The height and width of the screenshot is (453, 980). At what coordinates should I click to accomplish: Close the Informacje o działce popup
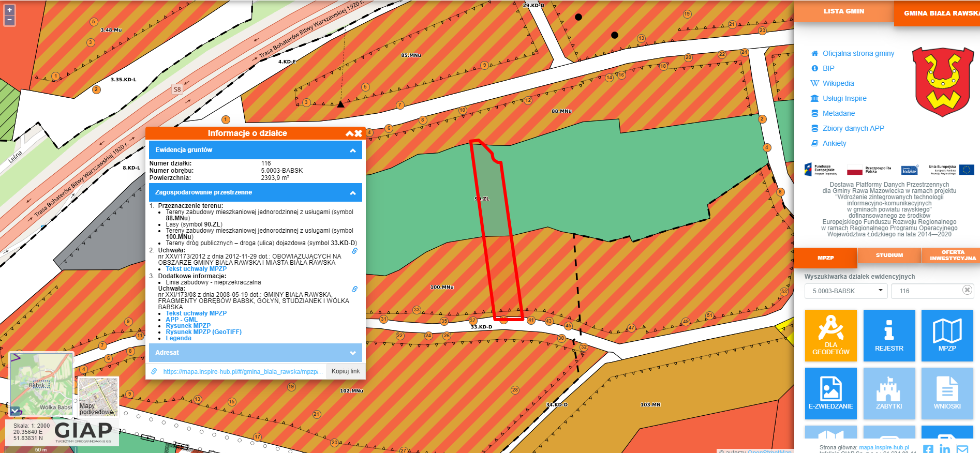coord(359,133)
